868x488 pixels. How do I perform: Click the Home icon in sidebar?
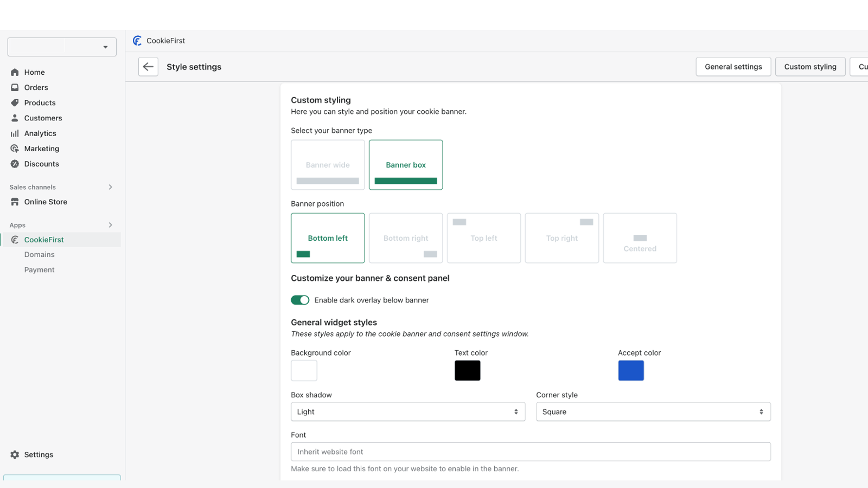click(x=15, y=72)
